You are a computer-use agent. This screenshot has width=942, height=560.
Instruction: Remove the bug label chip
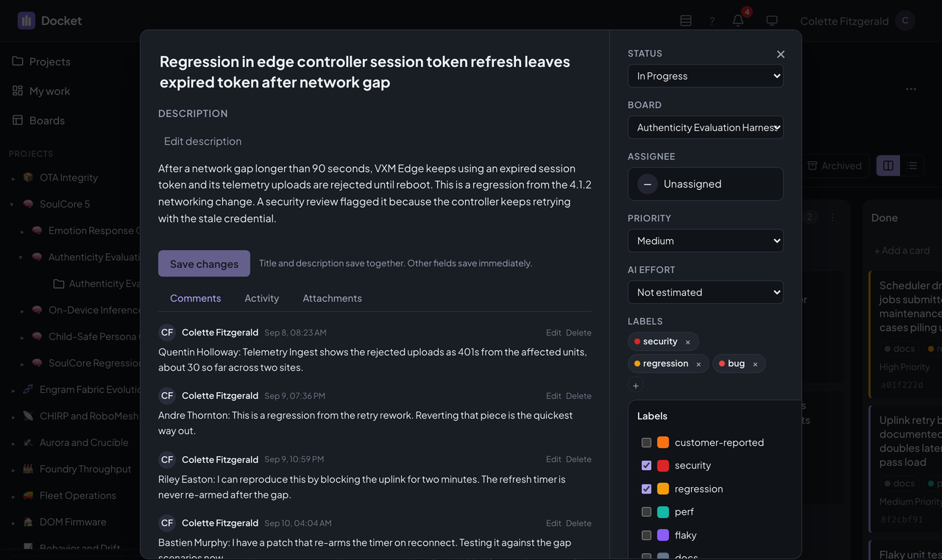(755, 364)
